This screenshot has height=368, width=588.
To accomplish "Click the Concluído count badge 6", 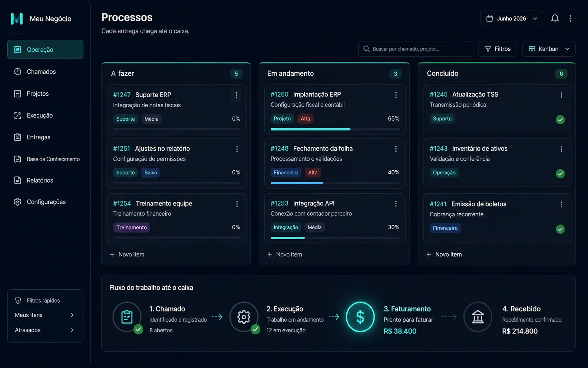I will pyautogui.click(x=561, y=74).
